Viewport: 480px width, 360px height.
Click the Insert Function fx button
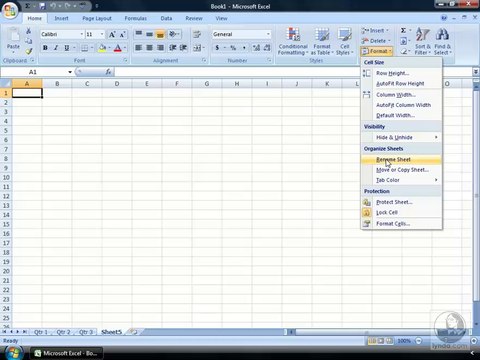tap(108, 72)
